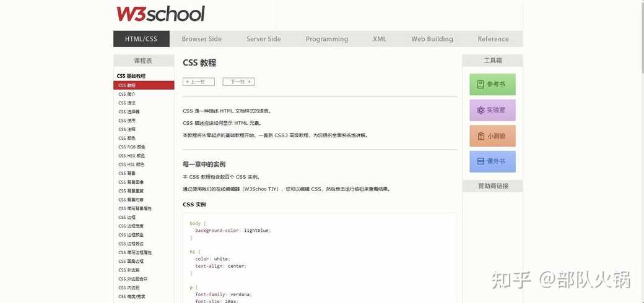The image size is (644, 303).
Task: Click the text-align: center code line
Action: coord(220,266)
